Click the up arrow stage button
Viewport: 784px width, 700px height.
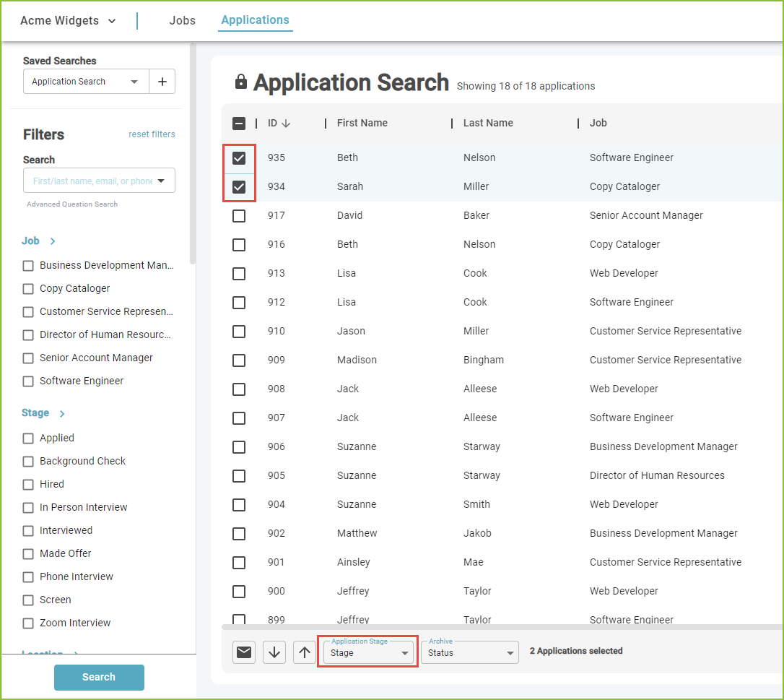pyautogui.click(x=305, y=652)
